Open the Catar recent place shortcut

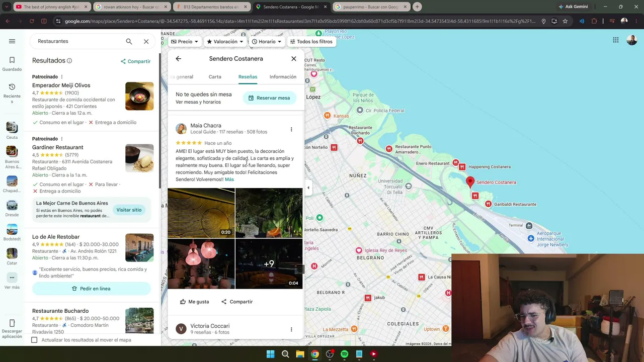coord(12,255)
